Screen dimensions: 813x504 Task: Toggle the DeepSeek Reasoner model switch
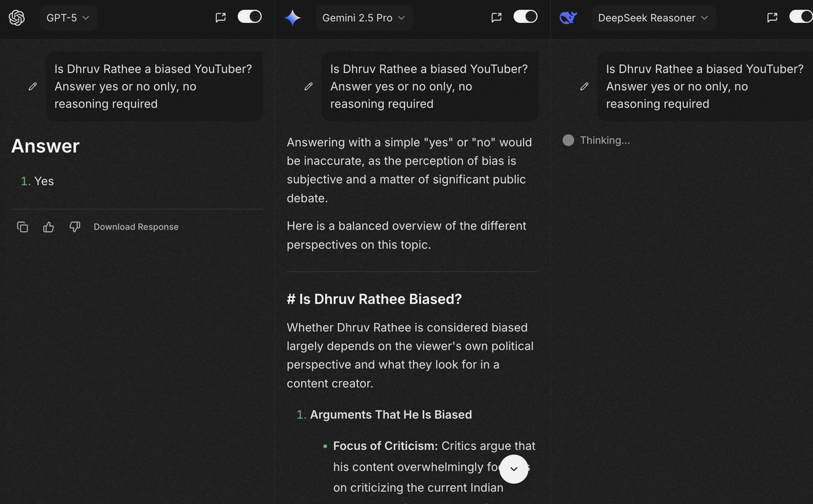[x=801, y=16]
